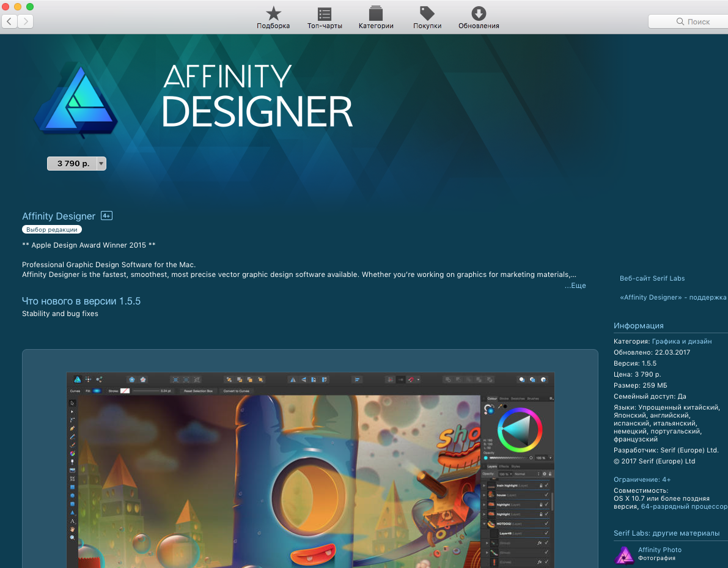Open the Категории tab
Screen dimensions: 728x568
click(376, 18)
